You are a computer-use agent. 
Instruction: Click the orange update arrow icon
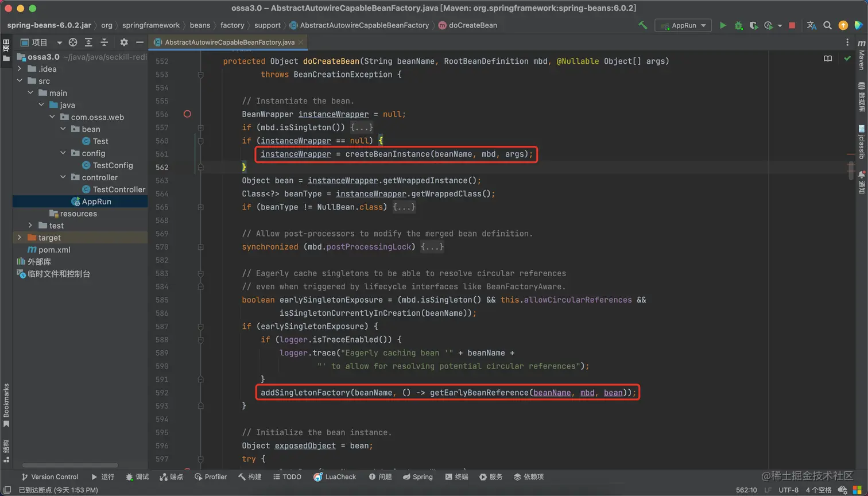pyautogui.click(x=843, y=25)
